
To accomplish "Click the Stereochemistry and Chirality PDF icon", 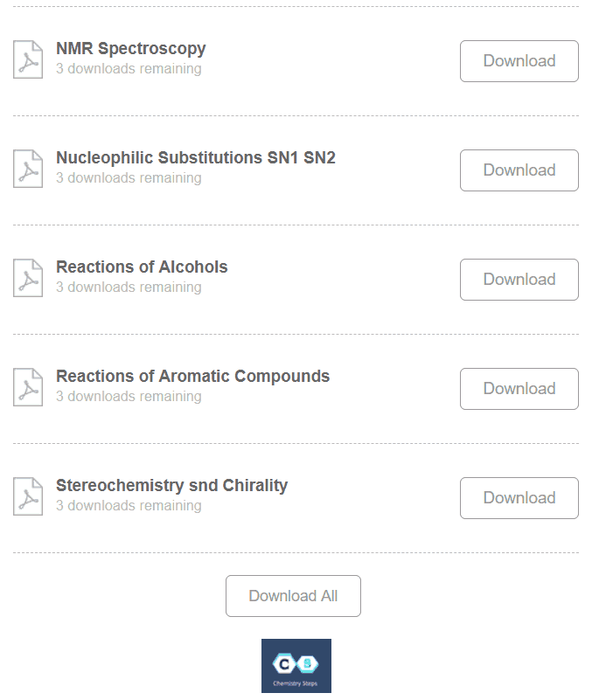I will 28,497.
